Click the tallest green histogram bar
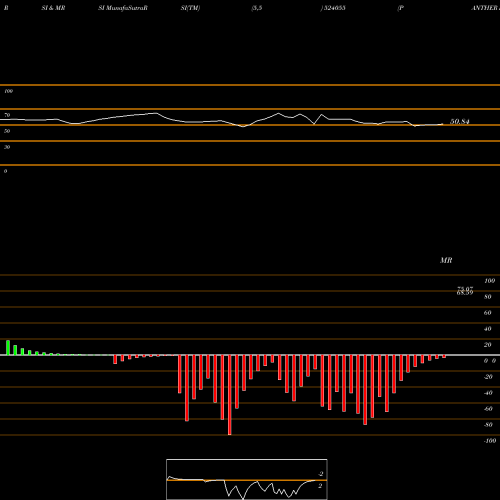 (8, 348)
